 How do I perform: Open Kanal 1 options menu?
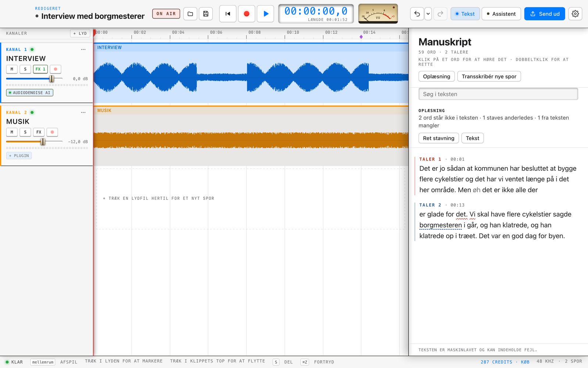(83, 49)
